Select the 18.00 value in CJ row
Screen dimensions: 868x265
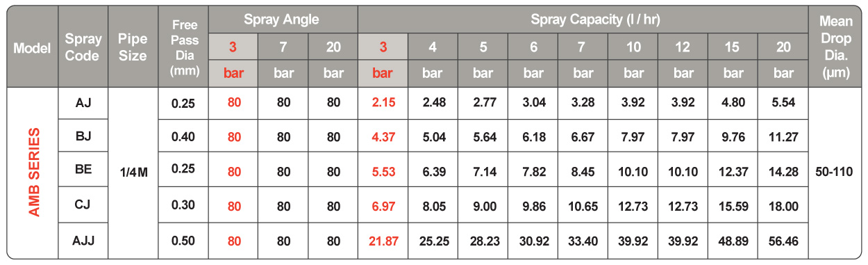tap(783, 207)
